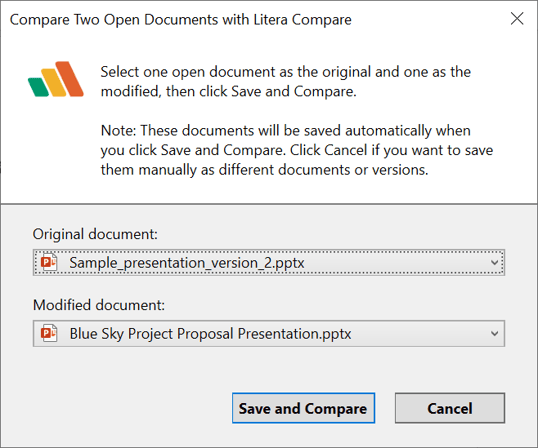Click the "Note: These documents will be saved" line
Screen dimensions: 538x448
pyautogui.click(x=285, y=131)
